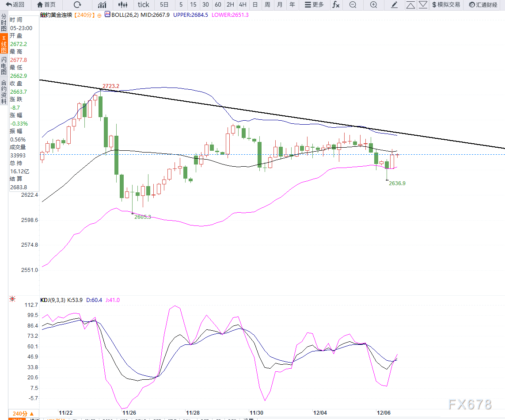Switch to the line chart icon
Viewport: 505px width, 420px height.
point(102,5)
